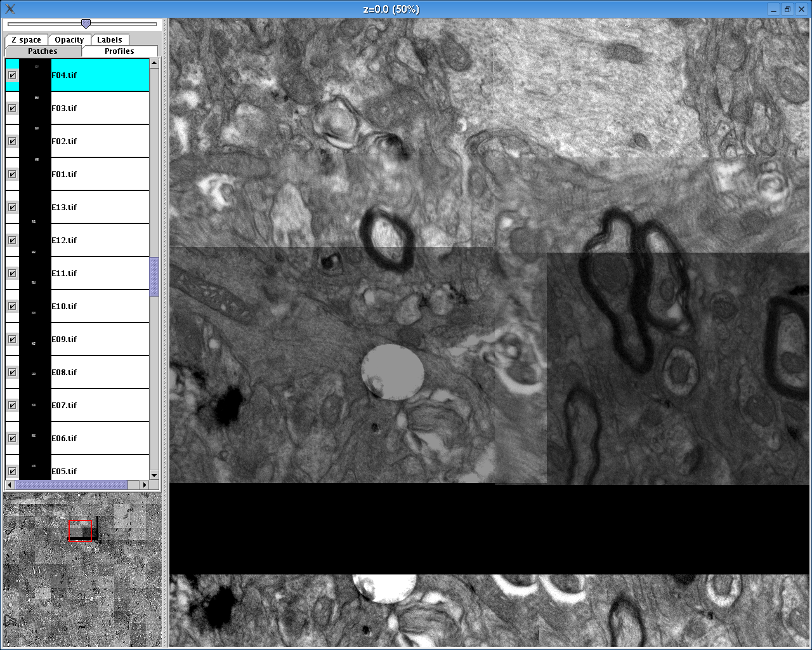812x650 pixels.
Task: Toggle visibility checkbox for F04.tif
Action: coord(12,75)
